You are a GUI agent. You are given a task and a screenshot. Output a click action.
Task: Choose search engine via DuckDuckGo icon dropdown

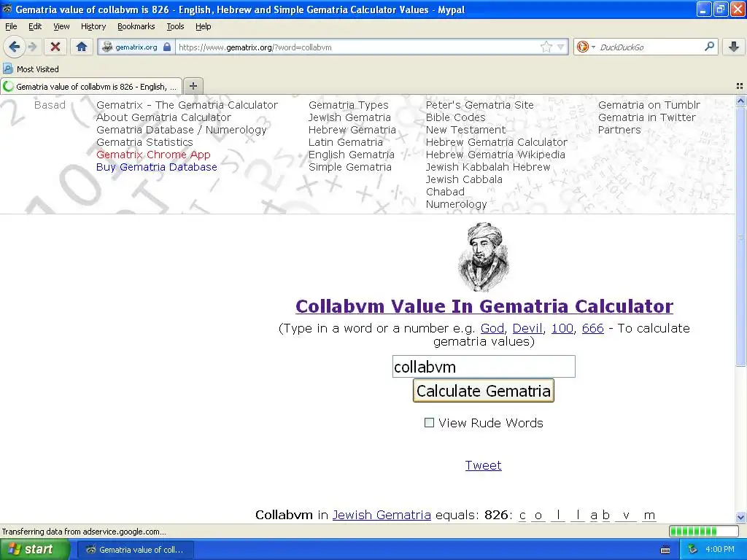click(586, 47)
